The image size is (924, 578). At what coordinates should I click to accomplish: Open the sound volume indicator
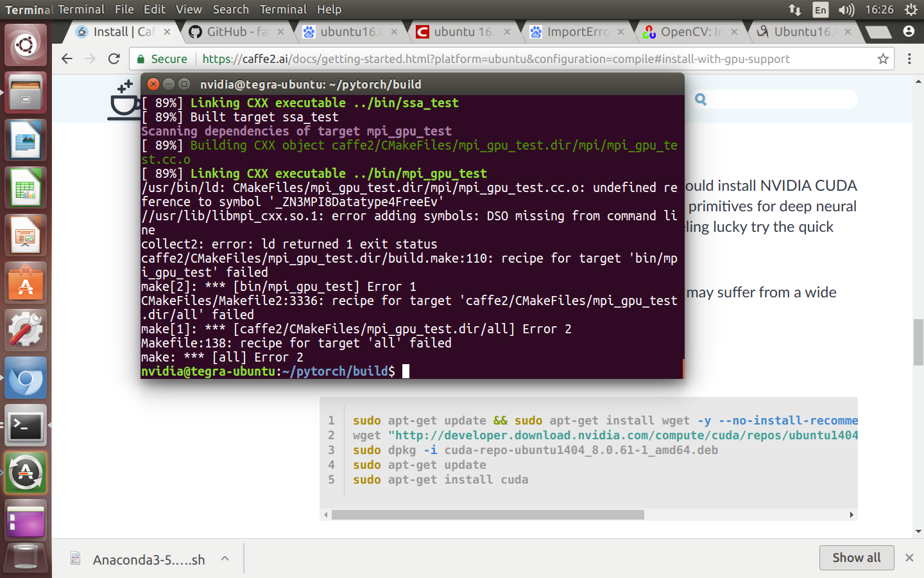(846, 10)
